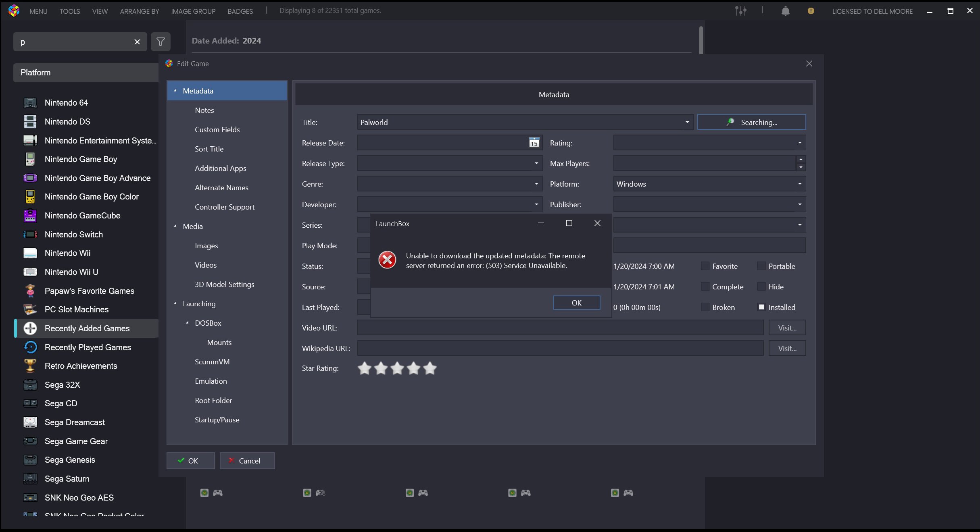Click the Searching... metadata button
Viewport: 980px width, 532px height.
(751, 122)
